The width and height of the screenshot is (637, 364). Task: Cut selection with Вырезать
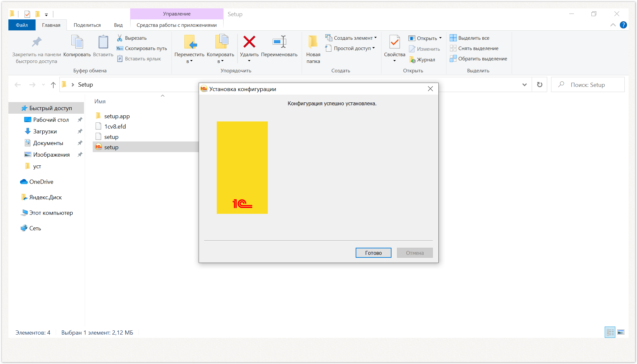click(x=132, y=38)
